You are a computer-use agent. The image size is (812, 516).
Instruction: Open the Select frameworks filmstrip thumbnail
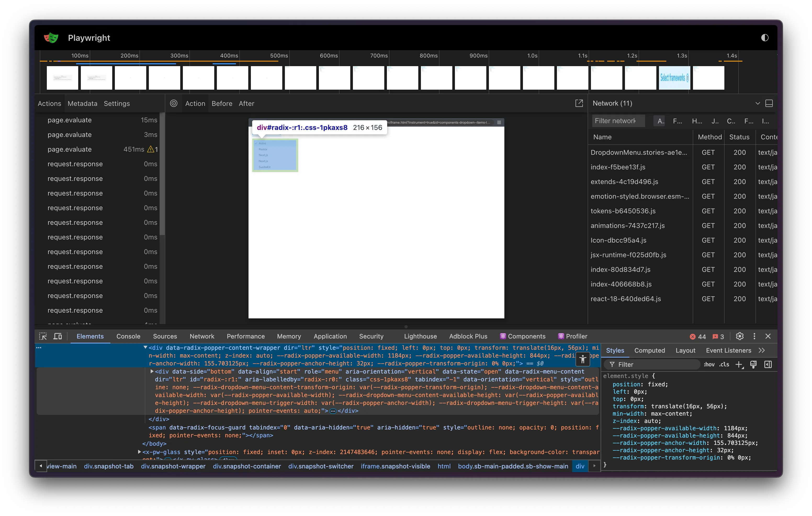coord(674,78)
